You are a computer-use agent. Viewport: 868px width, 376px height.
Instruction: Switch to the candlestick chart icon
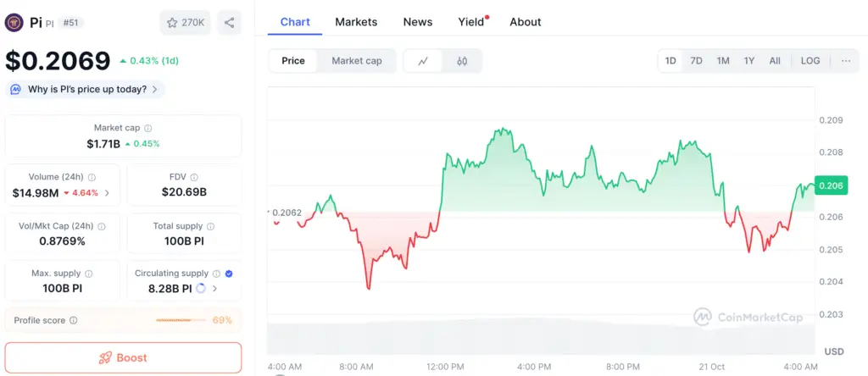pyautogui.click(x=462, y=61)
